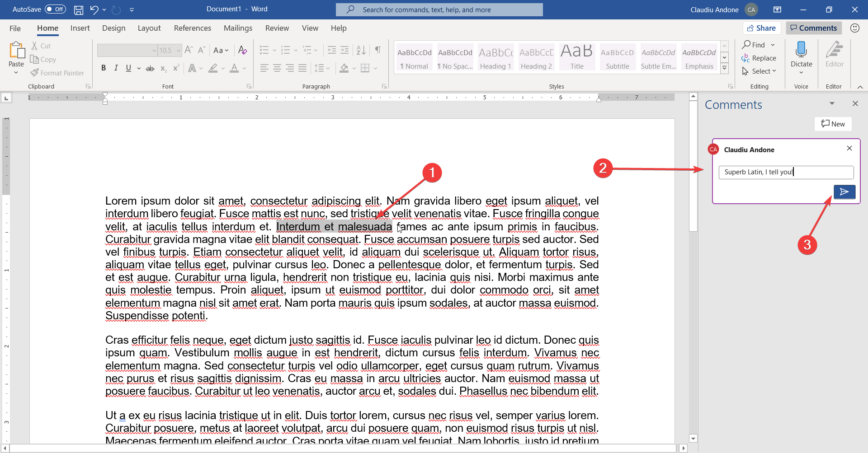Open the Select dropdown in Editing

[x=759, y=71]
